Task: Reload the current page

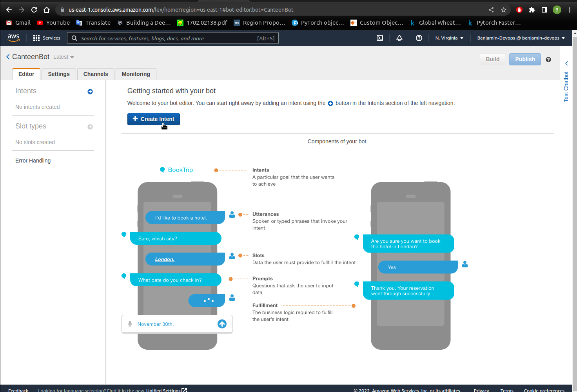Action: click(x=34, y=10)
